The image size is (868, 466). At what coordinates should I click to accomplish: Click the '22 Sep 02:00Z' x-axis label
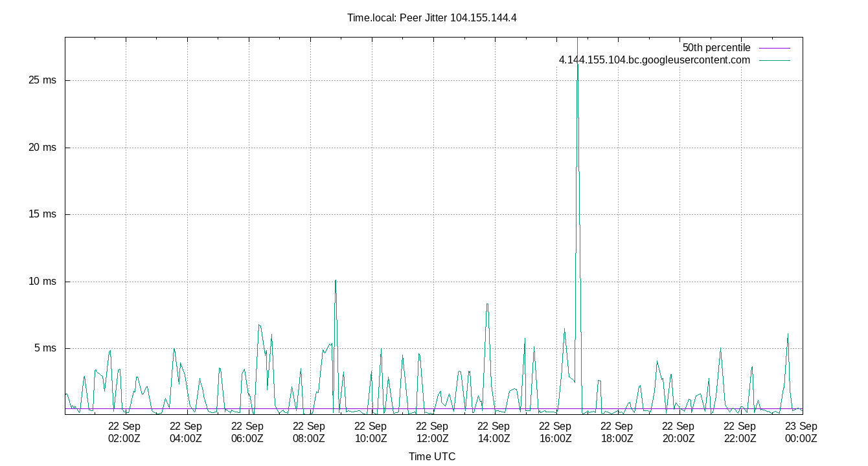point(124,432)
